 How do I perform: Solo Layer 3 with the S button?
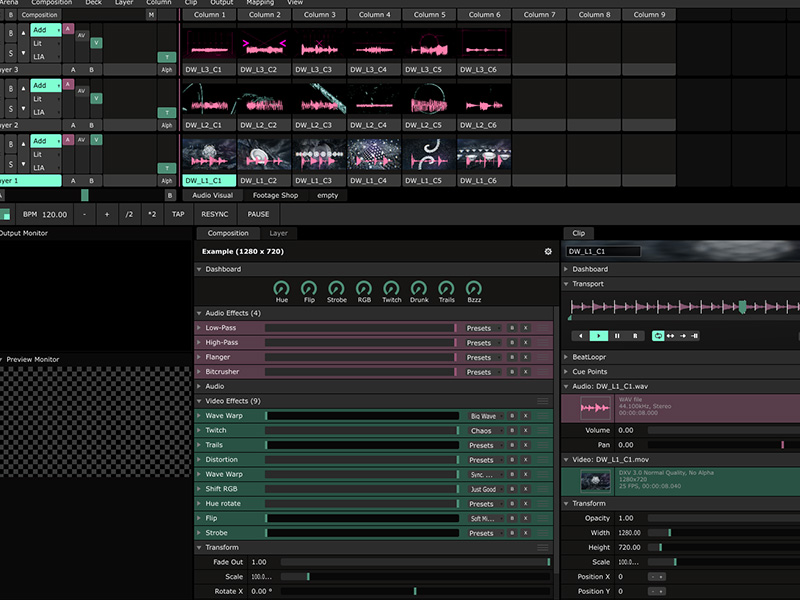pyautogui.click(x=11, y=52)
